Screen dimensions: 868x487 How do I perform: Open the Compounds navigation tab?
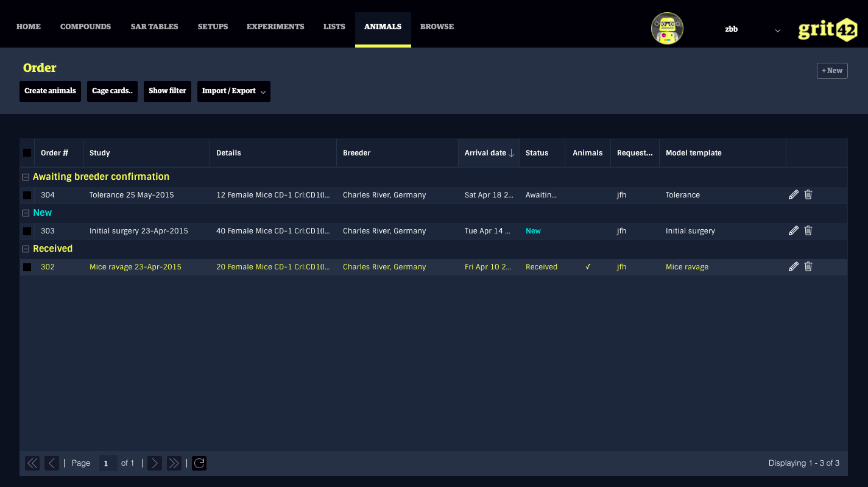(85, 27)
